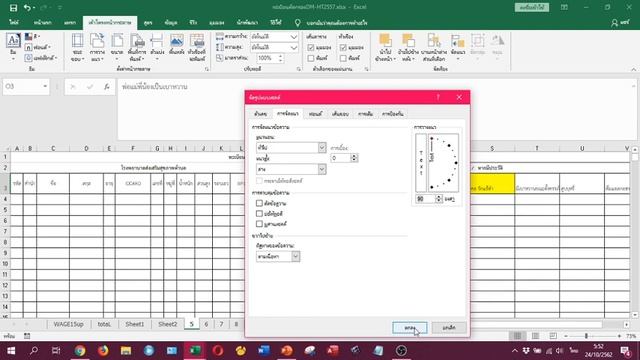
Task: Toggle Gridlines View checkbox
Action: pyautogui.click(x=311, y=48)
